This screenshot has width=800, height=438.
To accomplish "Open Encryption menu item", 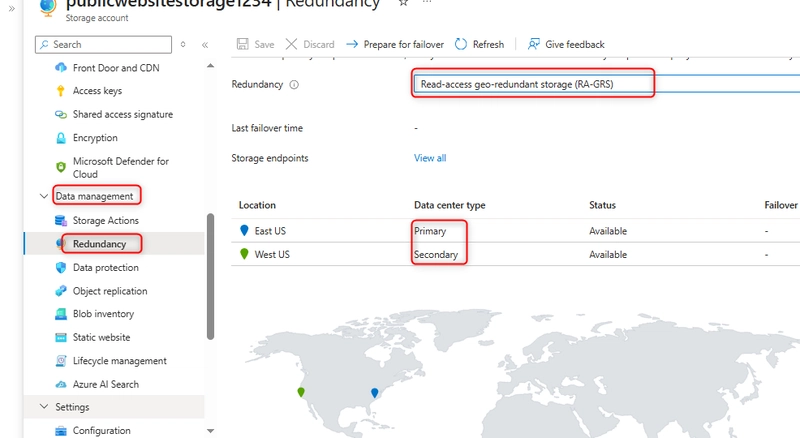I will click(95, 138).
